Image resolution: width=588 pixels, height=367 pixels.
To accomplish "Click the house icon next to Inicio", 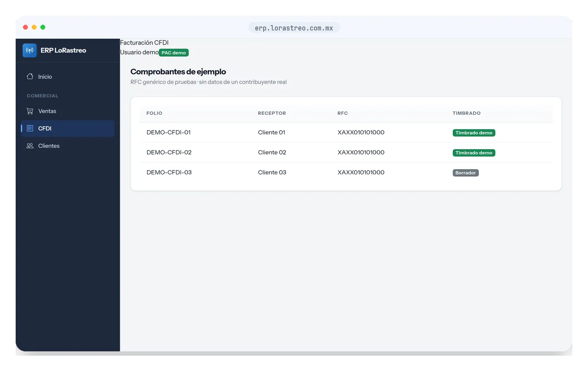I will click(x=30, y=77).
